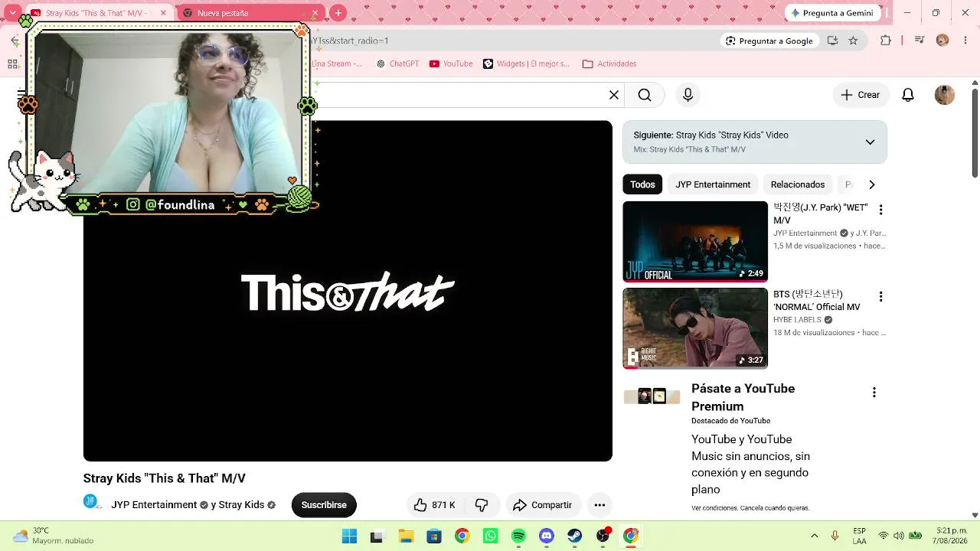
Task: Click the Pásate a YouTube Premium heading
Action: pyautogui.click(x=743, y=397)
